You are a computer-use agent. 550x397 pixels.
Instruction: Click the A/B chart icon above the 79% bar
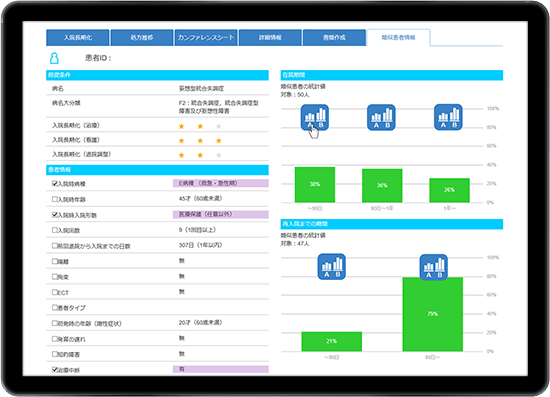pyautogui.click(x=434, y=267)
